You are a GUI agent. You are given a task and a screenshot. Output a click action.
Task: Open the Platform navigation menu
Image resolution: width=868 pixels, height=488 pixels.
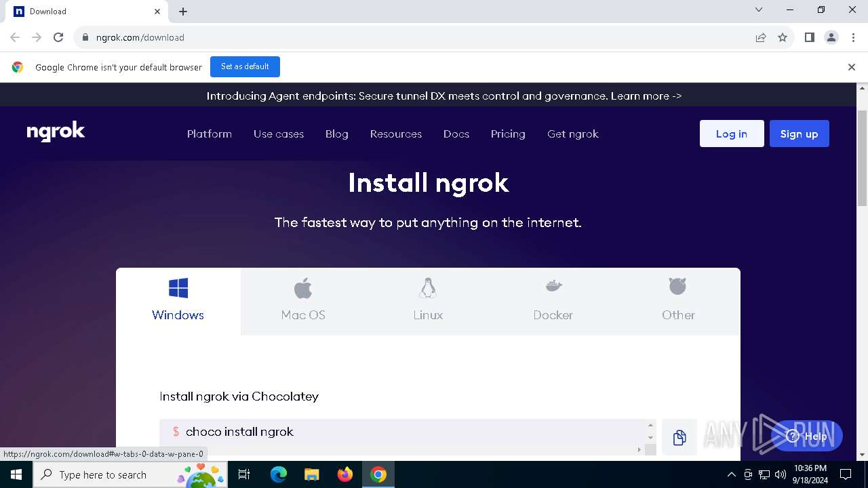pos(210,134)
